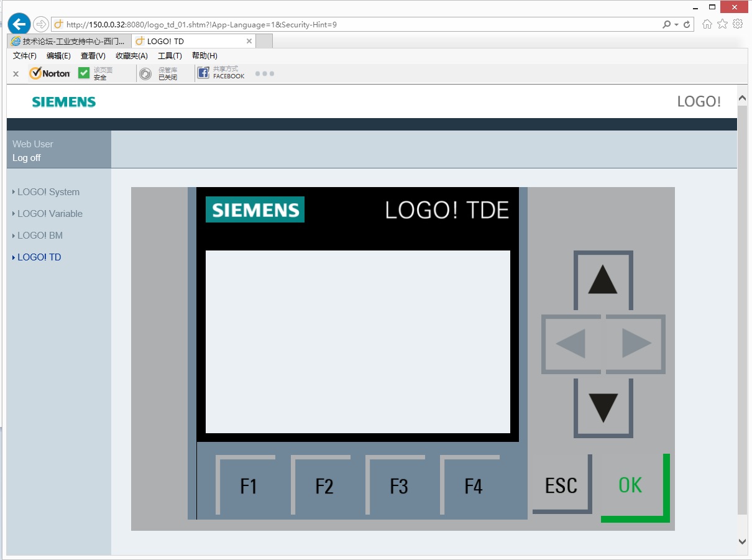Click the LOGO! TDE display screen
The width and height of the screenshot is (752, 560).
(358, 342)
